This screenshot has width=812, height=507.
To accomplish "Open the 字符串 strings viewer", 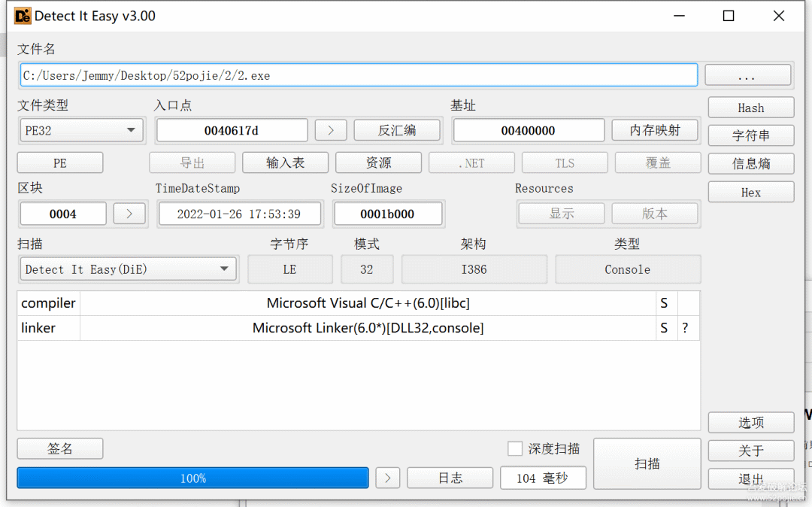I will [750, 135].
